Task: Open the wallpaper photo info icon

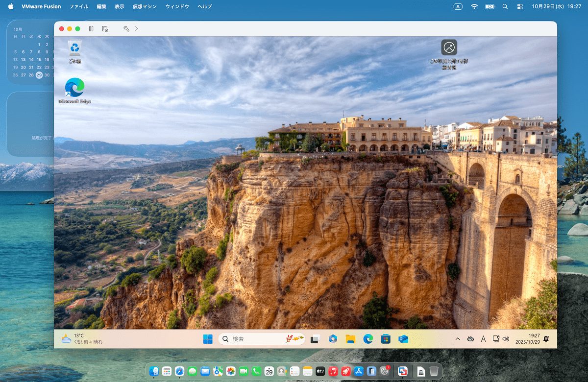Action: [449, 55]
